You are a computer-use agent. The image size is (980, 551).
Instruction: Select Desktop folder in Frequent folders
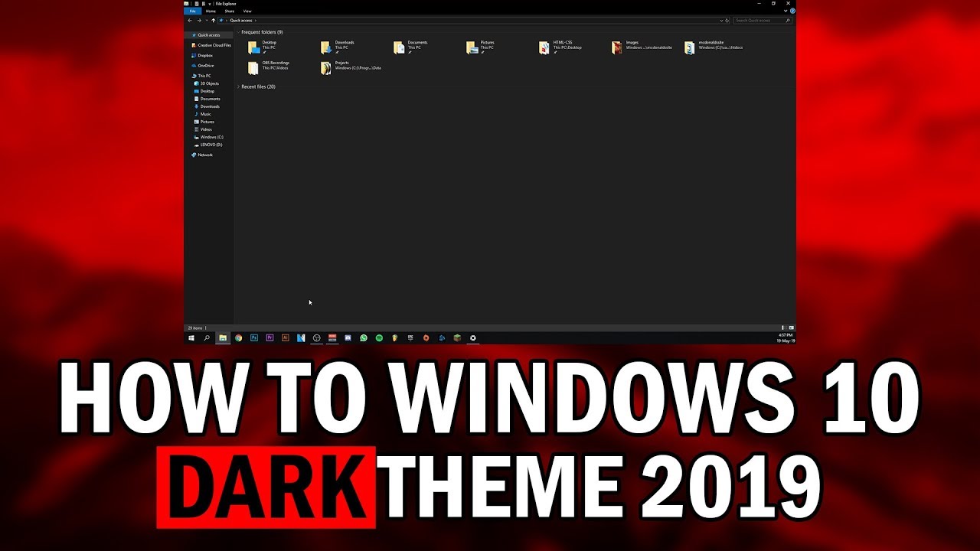click(263, 47)
